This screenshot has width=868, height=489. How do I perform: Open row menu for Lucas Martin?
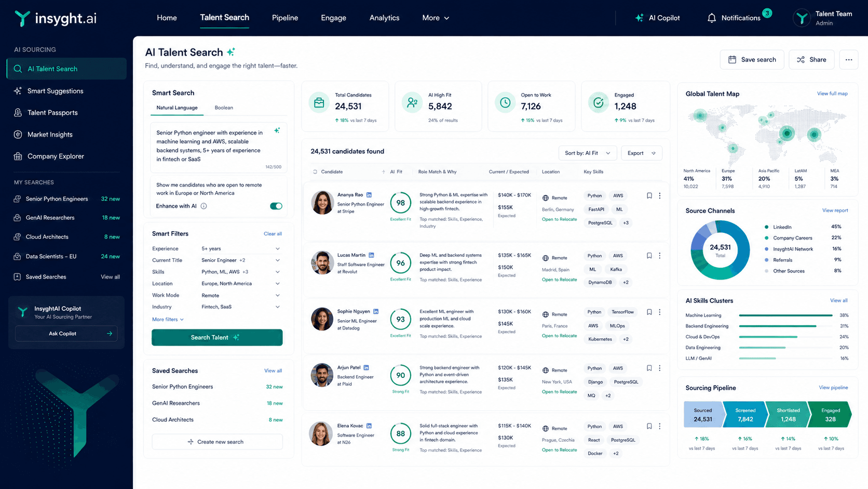point(660,256)
